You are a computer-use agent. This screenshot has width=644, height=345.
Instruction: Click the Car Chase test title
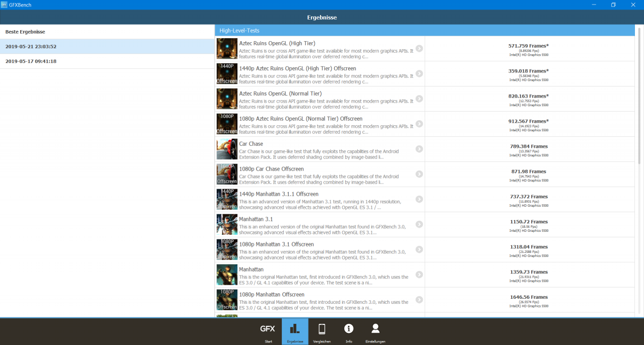(x=251, y=144)
